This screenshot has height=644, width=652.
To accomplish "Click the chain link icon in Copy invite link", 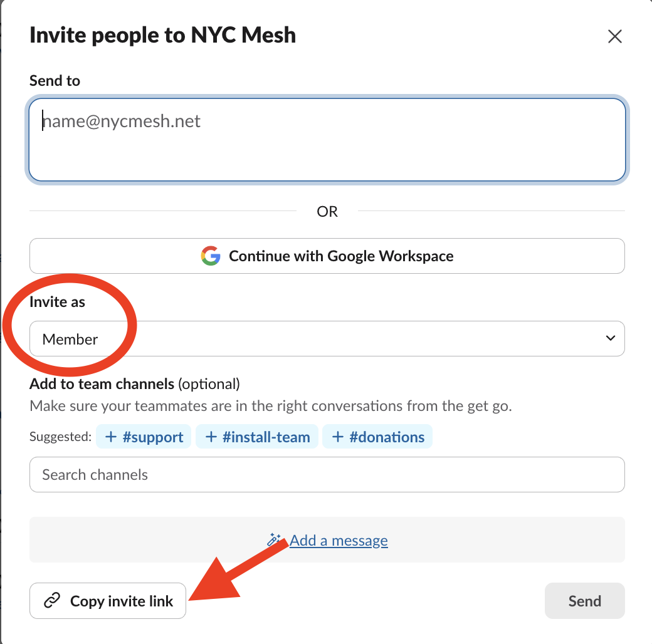I will pos(51,601).
